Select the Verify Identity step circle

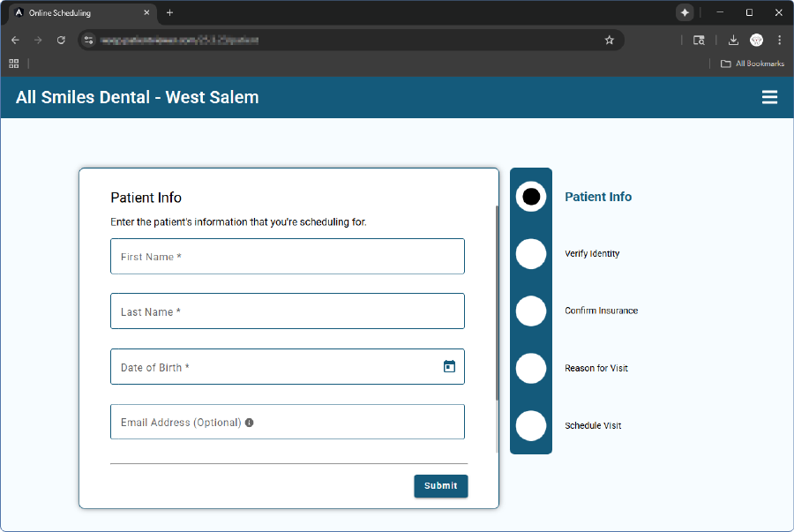click(531, 254)
